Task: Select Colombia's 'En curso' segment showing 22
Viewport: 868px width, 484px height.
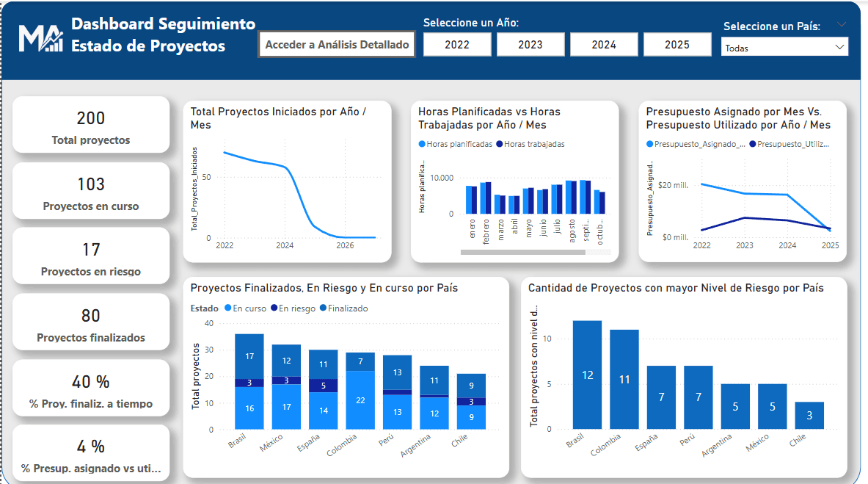Action: pos(360,400)
